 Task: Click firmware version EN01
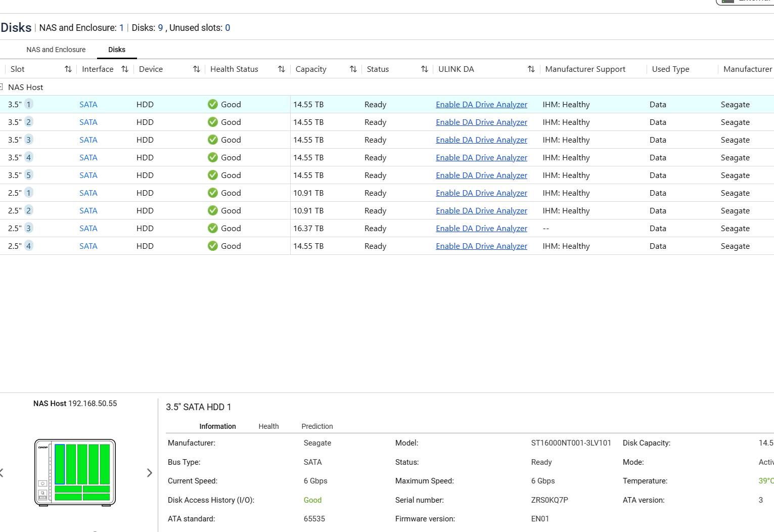point(540,519)
